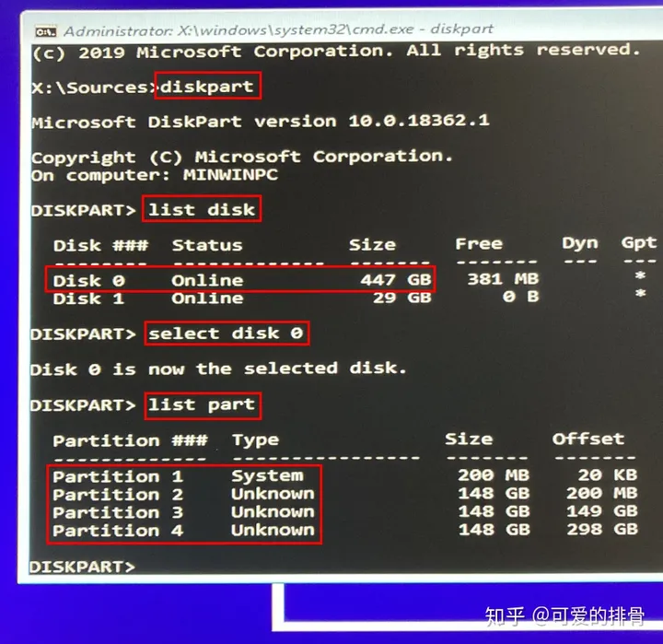
Task: Click the DiskPart version 10.0.18362.1 line
Action: pyautogui.click(x=261, y=122)
